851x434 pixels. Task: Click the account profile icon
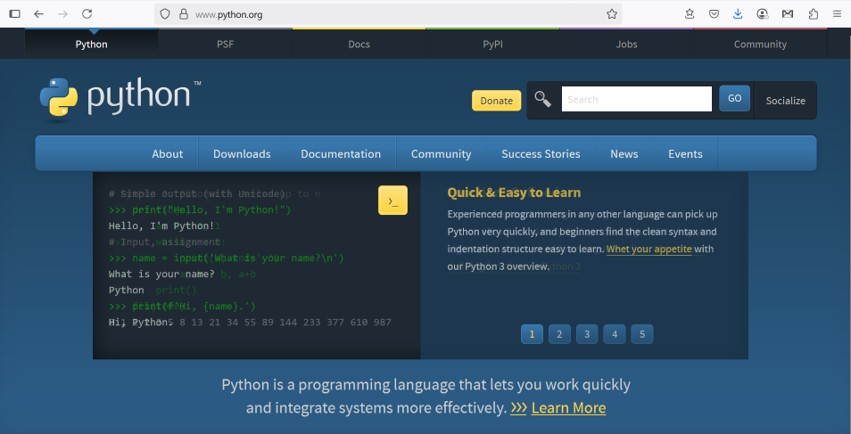[763, 14]
